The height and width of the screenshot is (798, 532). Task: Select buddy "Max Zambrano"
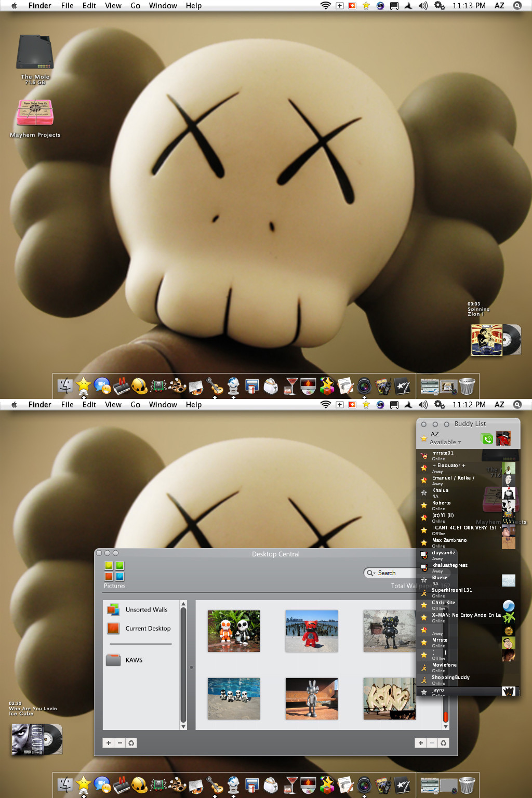[x=468, y=543]
